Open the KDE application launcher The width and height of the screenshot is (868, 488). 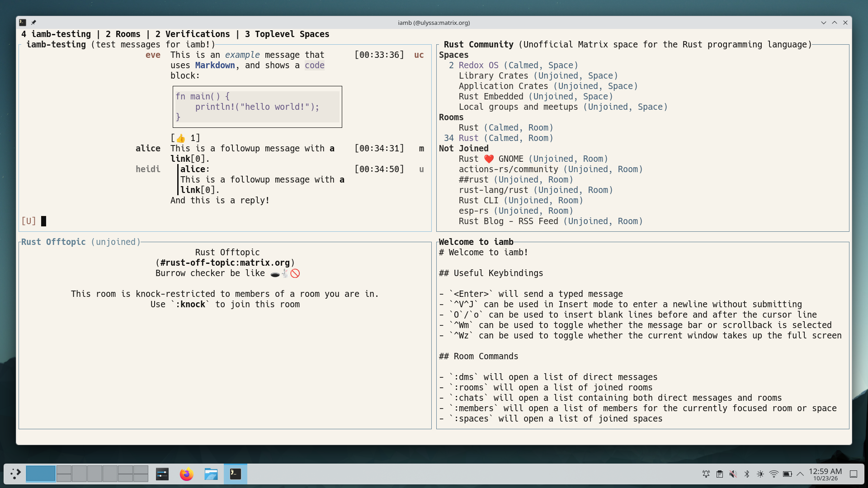(15, 474)
